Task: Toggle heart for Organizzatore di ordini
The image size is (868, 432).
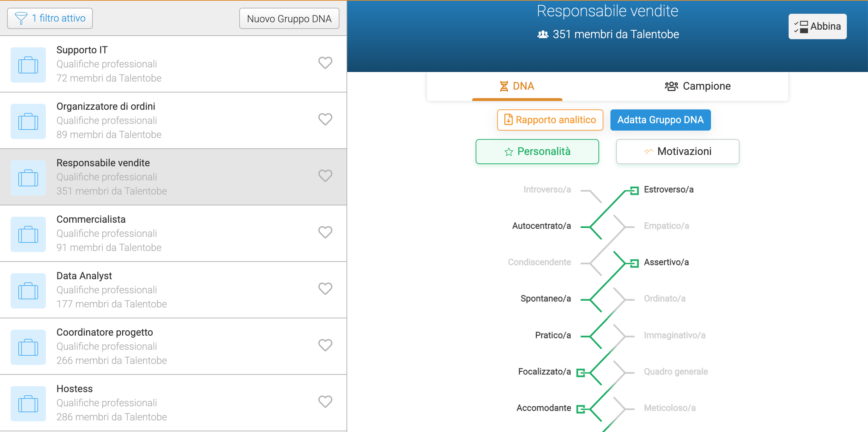Action: coord(325,119)
